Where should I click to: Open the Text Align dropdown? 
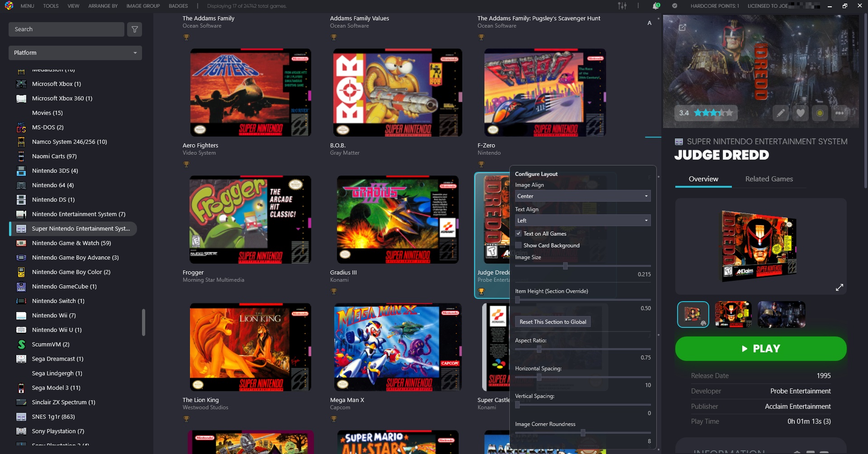click(583, 221)
